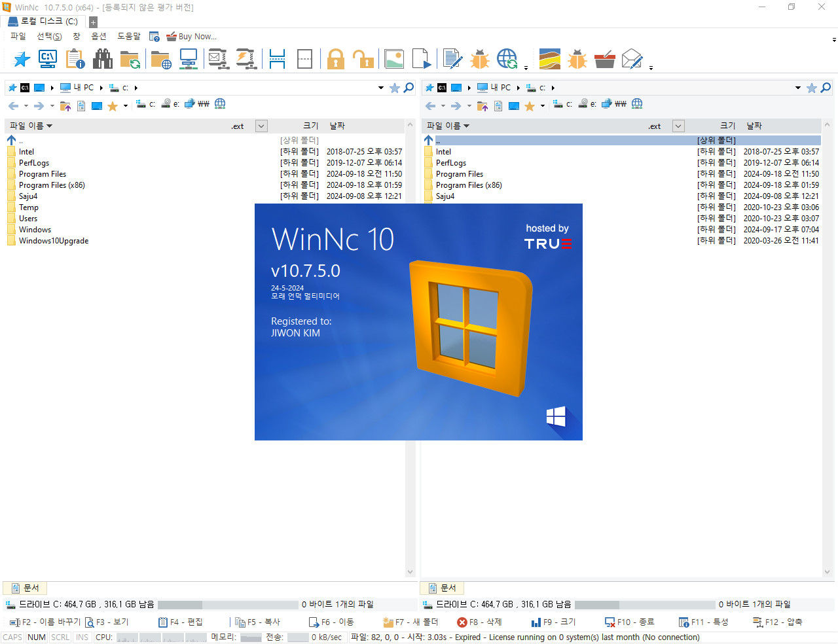Add a new tab with plus button
838x644 pixels.
pyautogui.click(x=93, y=22)
